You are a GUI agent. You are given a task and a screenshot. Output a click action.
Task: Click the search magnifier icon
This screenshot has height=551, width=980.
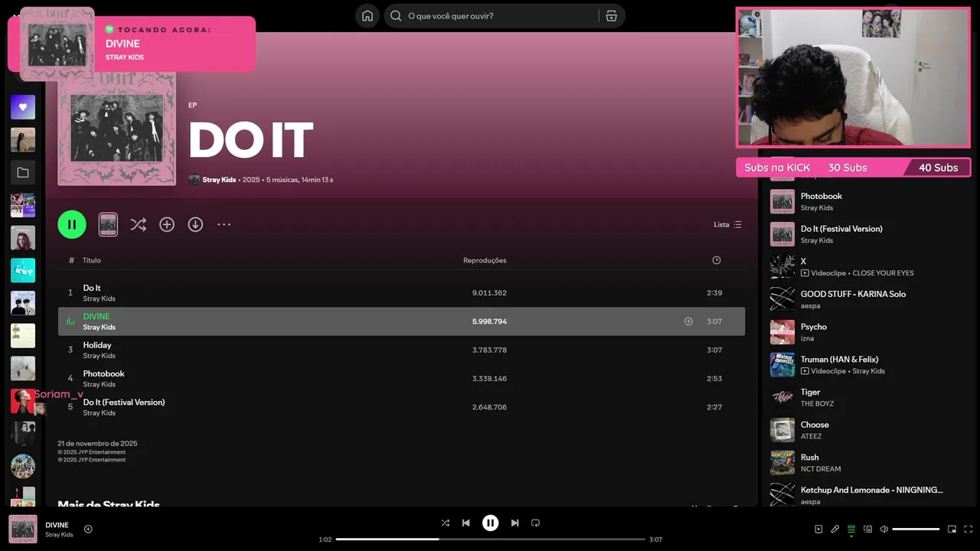[396, 16]
